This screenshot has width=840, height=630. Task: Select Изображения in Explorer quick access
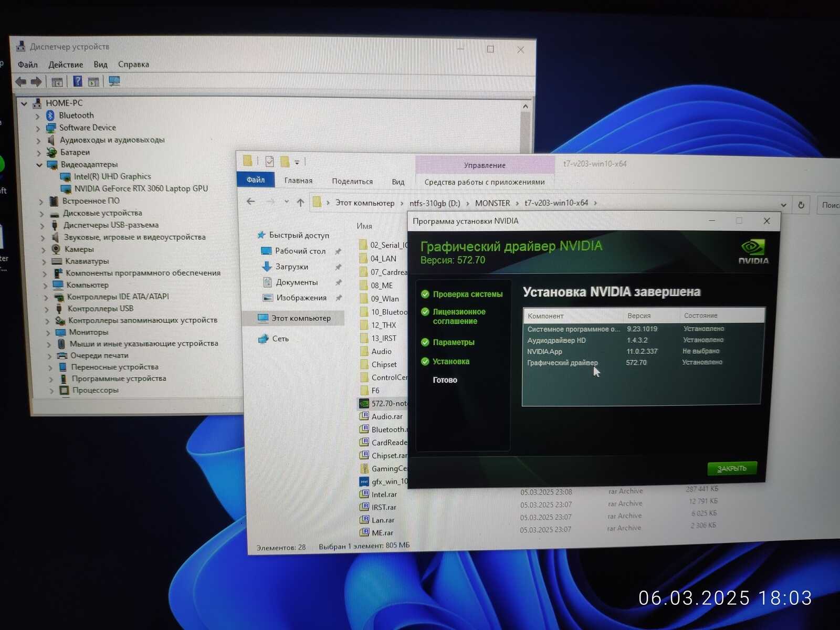pyautogui.click(x=301, y=298)
